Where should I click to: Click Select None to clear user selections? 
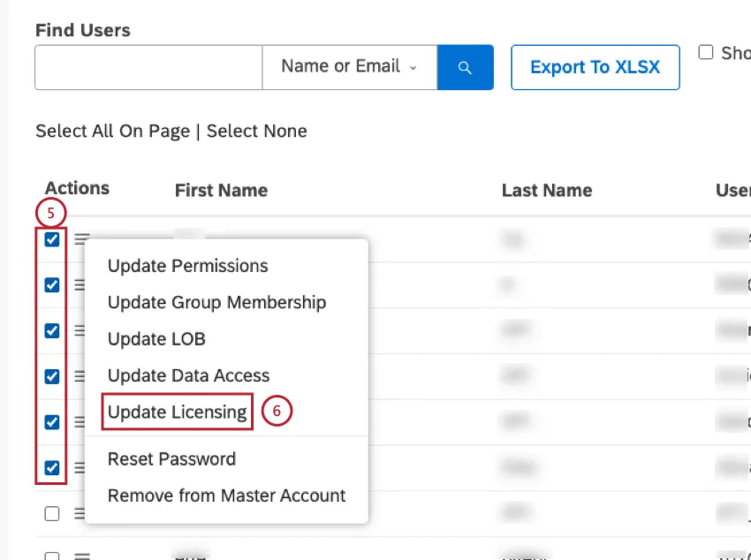[256, 131]
